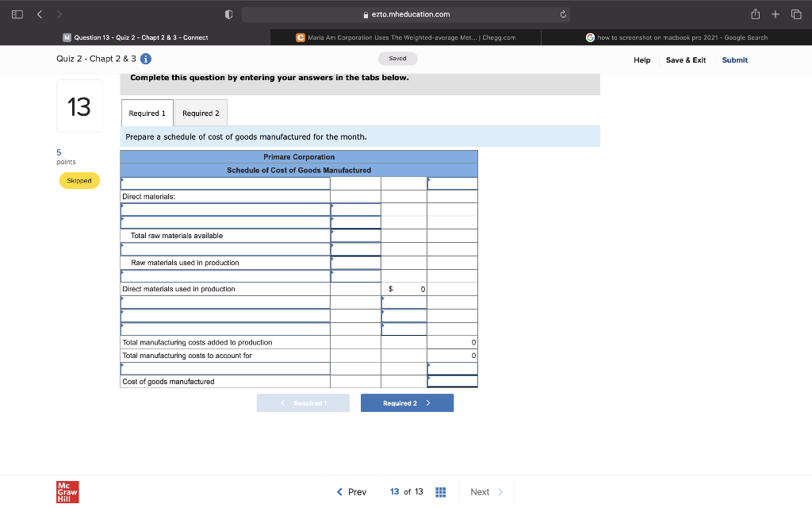Image resolution: width=812 pixels, height=508 pixels.
Task: Select the Required 1 tab
Action: pyautogui.click(x=147, y=113)
